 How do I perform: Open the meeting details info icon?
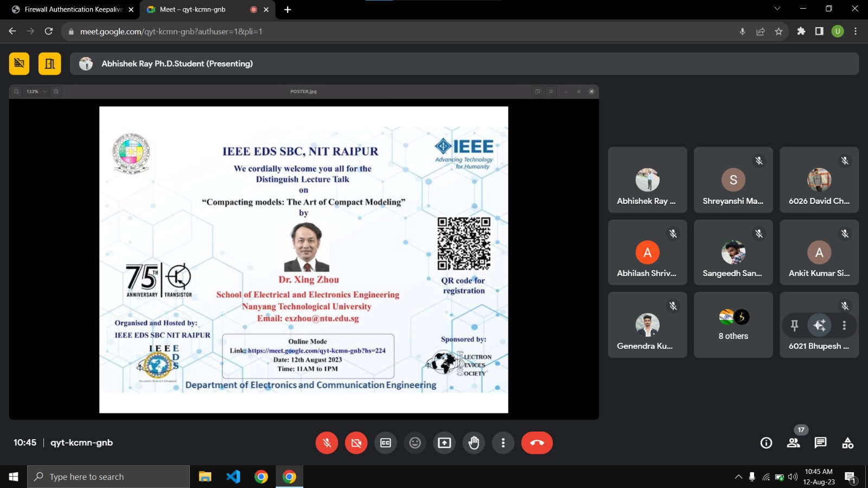click(x=766, y=443)
